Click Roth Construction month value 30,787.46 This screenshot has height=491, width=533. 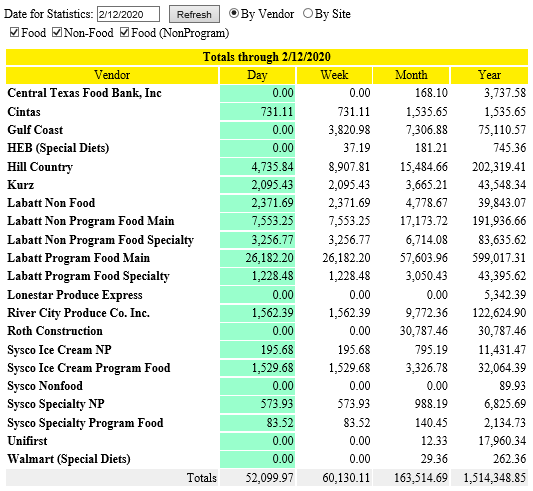[x=424, y=331]
